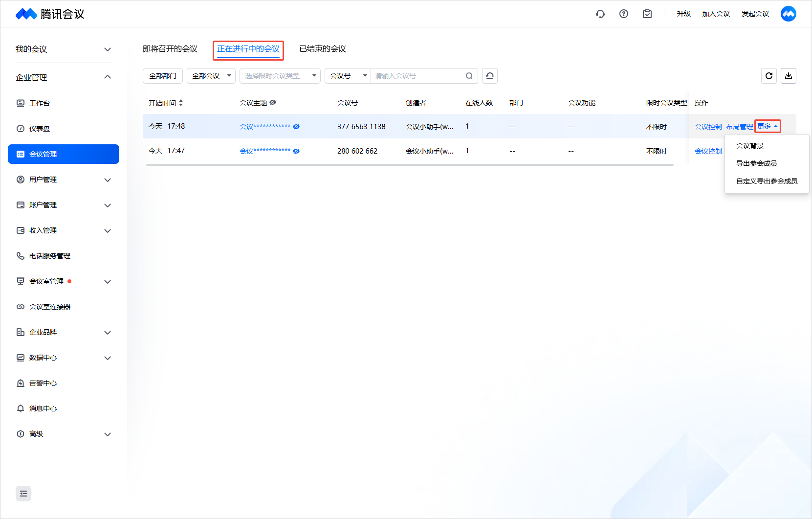
Task: Collapse 企业管理 section
Action: coord(64,77)
